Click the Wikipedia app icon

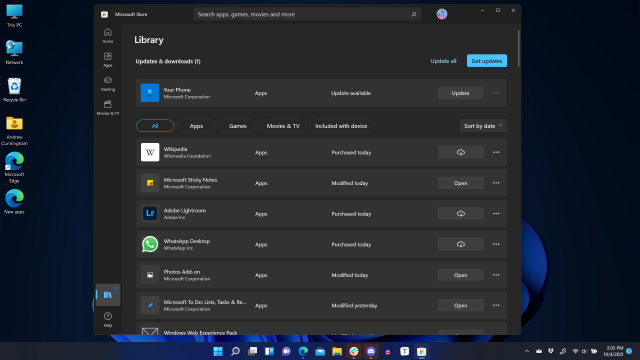pyautogui.click(x=150, y=152)
